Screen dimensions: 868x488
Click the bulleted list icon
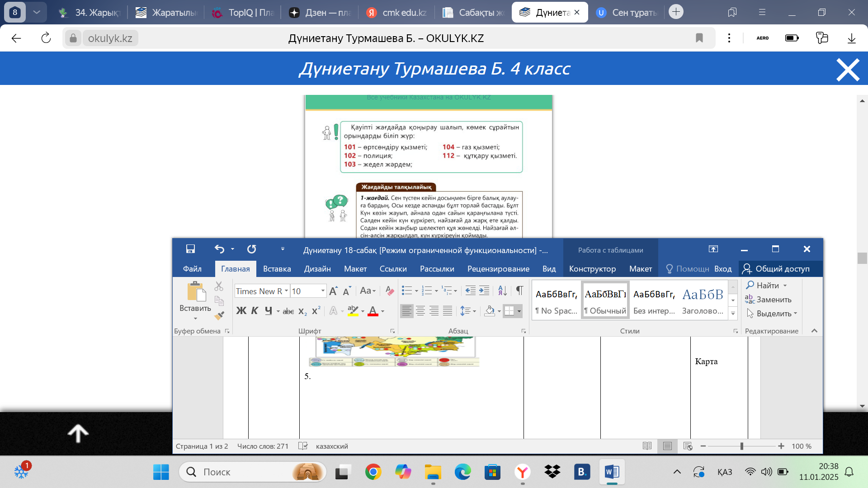[x=406, y=291]
